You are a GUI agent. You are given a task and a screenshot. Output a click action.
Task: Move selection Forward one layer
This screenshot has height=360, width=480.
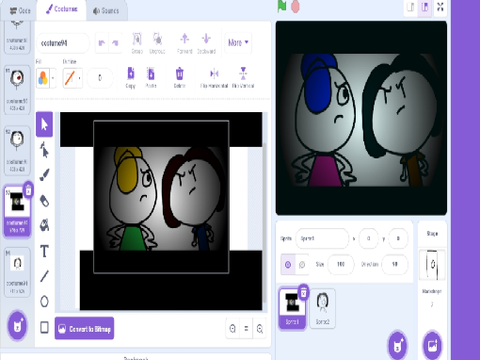(185, 43)
